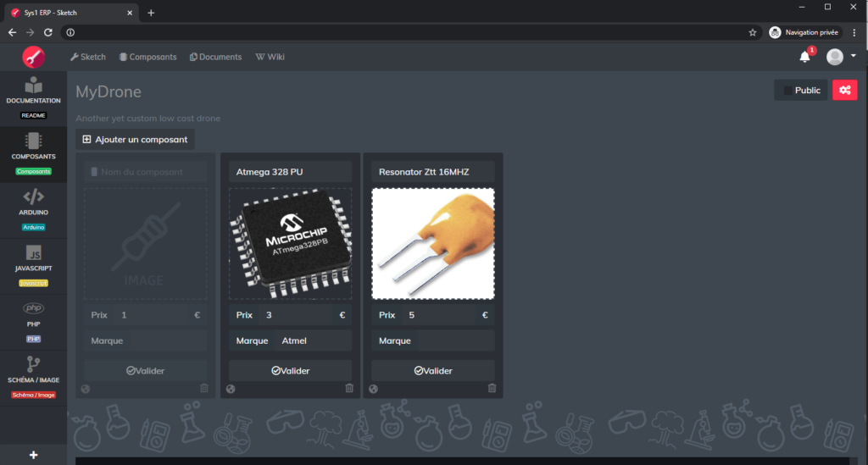Open notifications bell icon

(x=804, y=57)
